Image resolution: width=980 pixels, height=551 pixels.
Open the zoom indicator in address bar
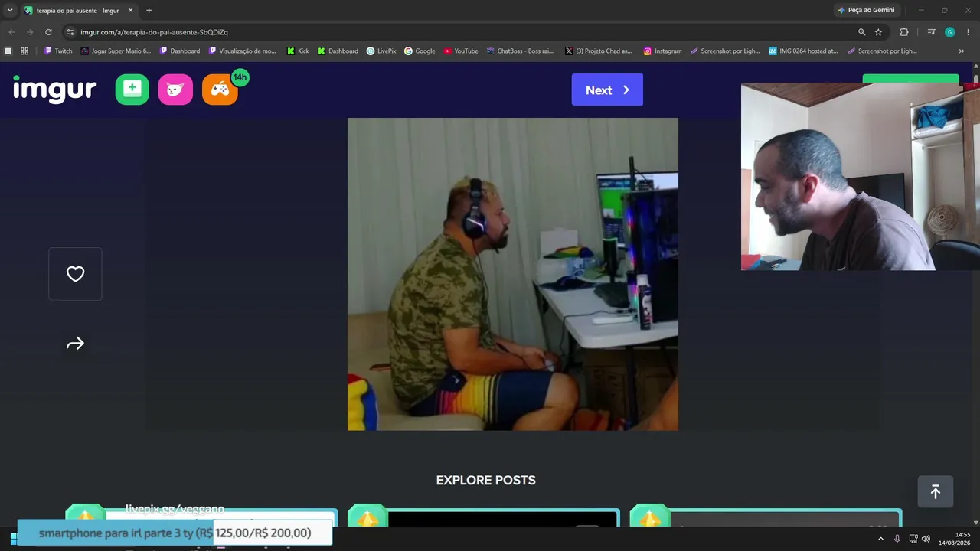pos(861,32)
